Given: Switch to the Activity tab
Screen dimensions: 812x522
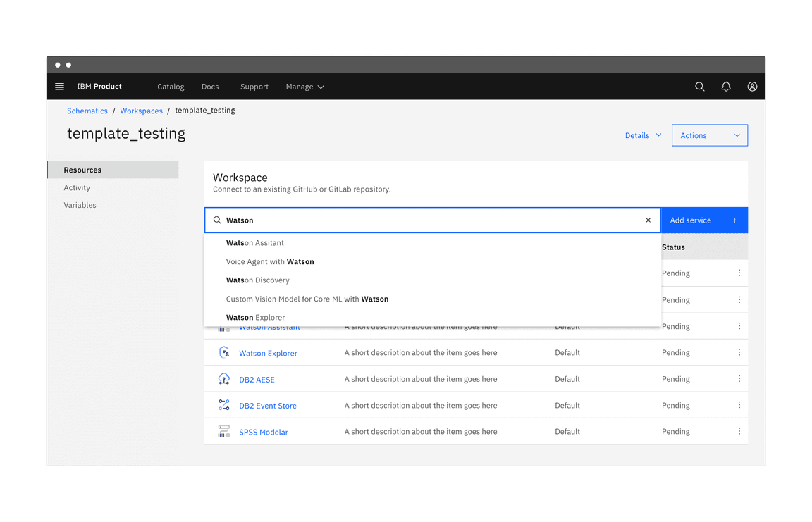Looking at the screenshot, I should pos(78,187).
